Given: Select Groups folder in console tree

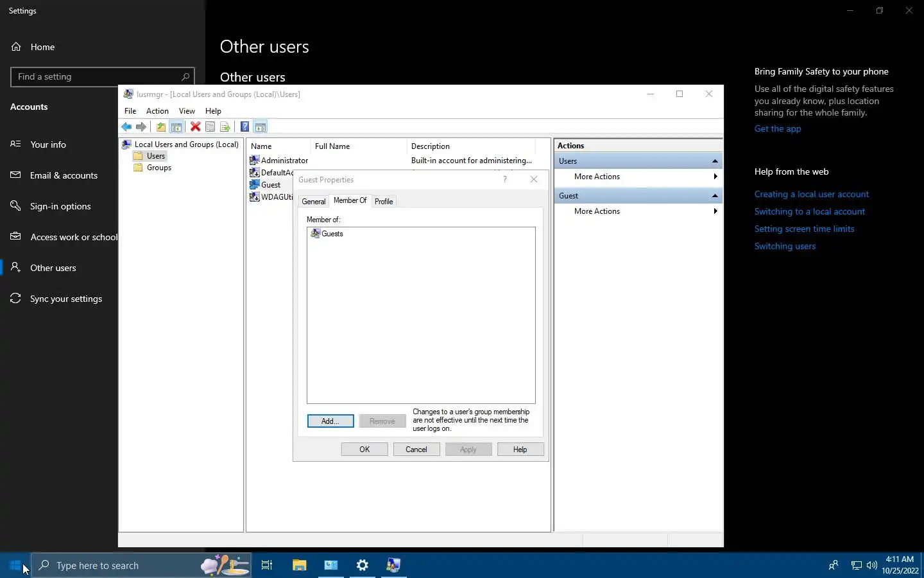Looking at the screenshot, I should click(x=152, y=168).
